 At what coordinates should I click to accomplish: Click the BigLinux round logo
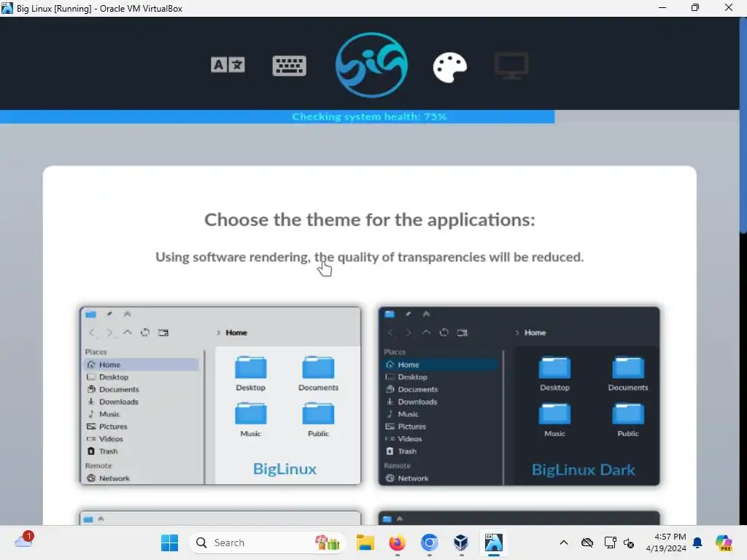[371, 65]
